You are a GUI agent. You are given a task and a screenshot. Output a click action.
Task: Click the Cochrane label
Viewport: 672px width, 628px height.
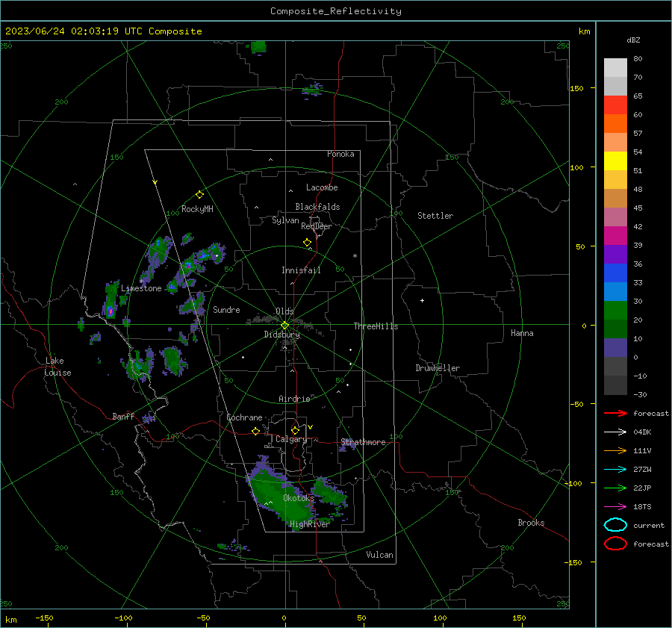244,417
